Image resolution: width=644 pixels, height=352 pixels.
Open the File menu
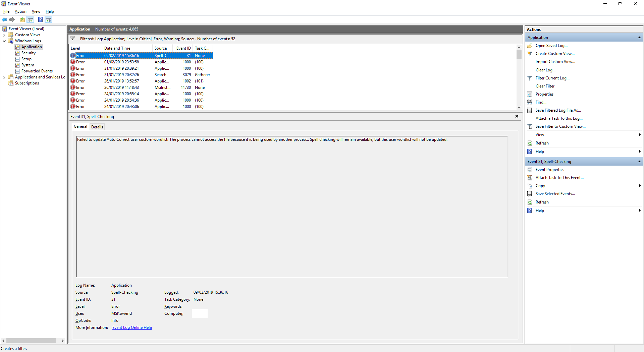(6, 11)
